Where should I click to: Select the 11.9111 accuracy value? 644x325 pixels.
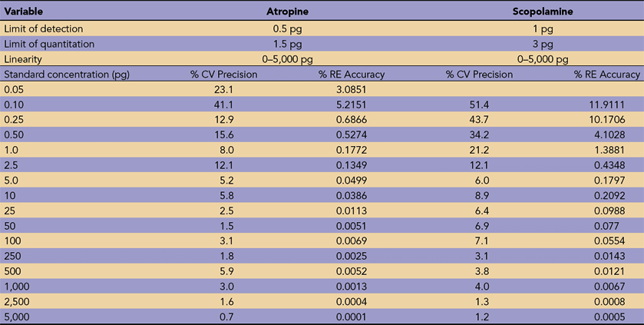620,104
